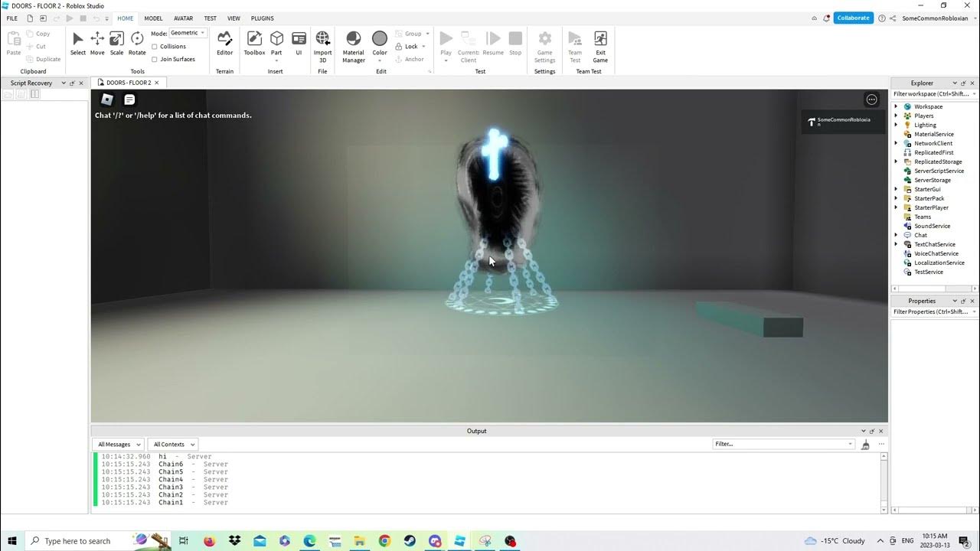This screenshot has width=980, height=551.
Task: Open Microsoft Edge from the taskbar
Action: [x=309, y=541]
